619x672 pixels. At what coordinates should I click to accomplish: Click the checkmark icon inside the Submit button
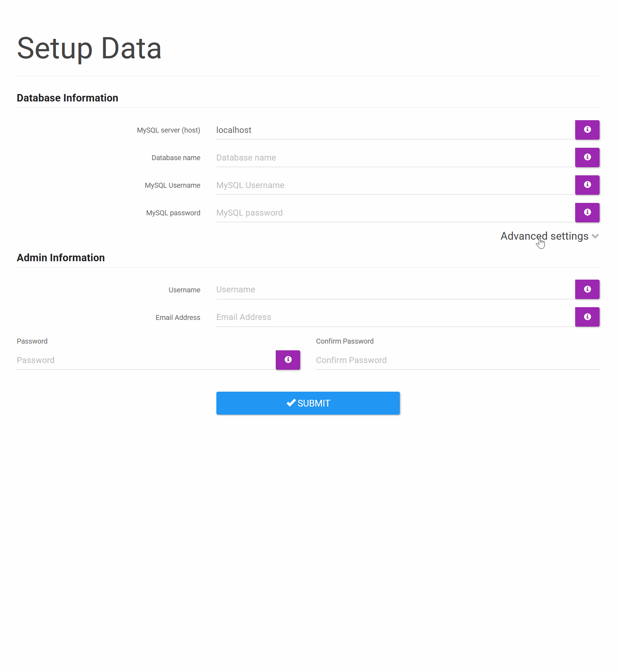point(291,403)
